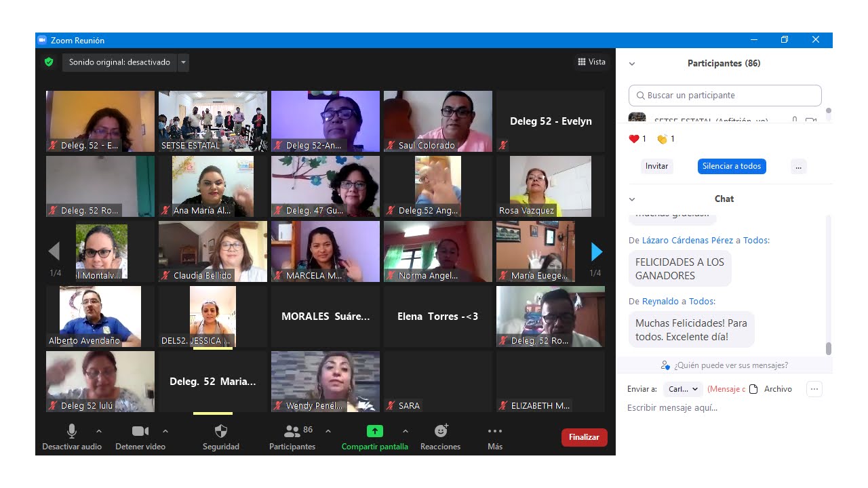Open the Reacciones emoji menu

pyautogui.click(x=441, y=431)
